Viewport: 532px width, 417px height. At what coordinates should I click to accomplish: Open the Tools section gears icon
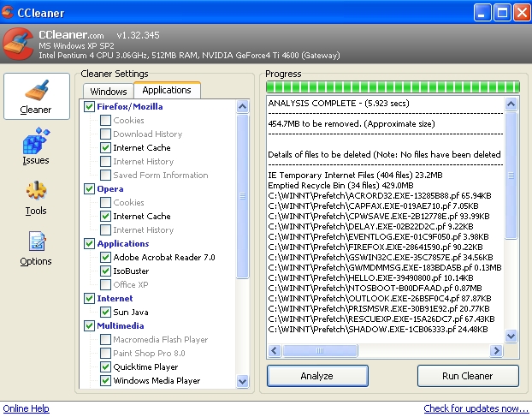point(36,191)
